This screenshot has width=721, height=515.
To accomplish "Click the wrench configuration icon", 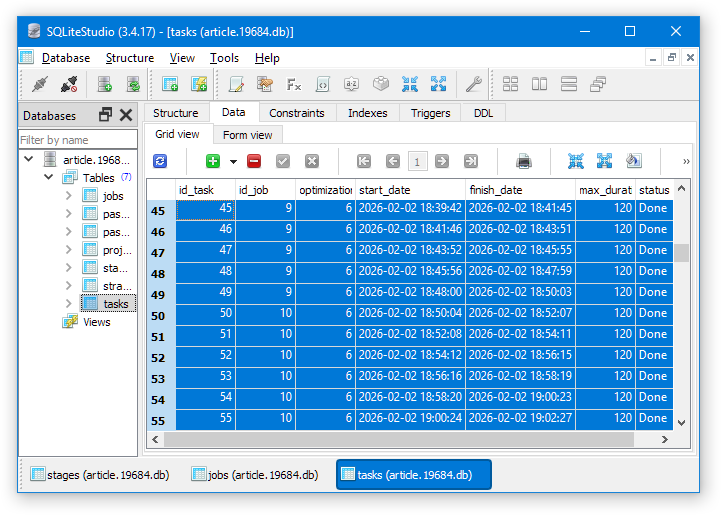I will 474,84.
